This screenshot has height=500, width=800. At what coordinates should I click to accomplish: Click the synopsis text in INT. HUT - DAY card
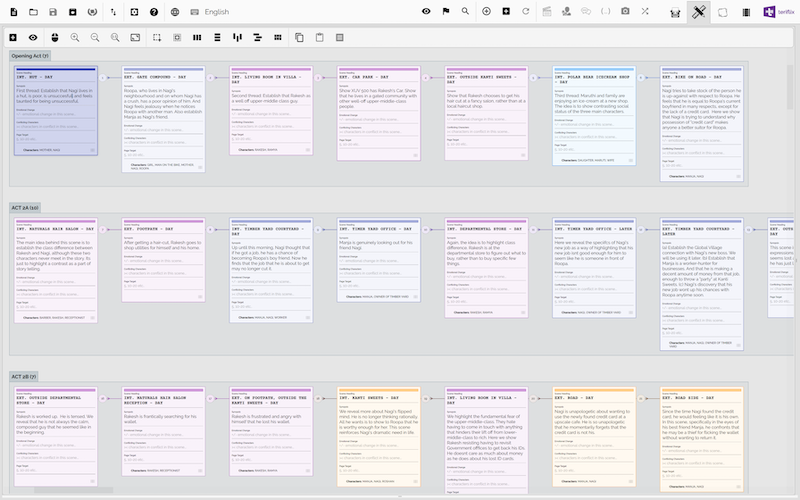55,96
